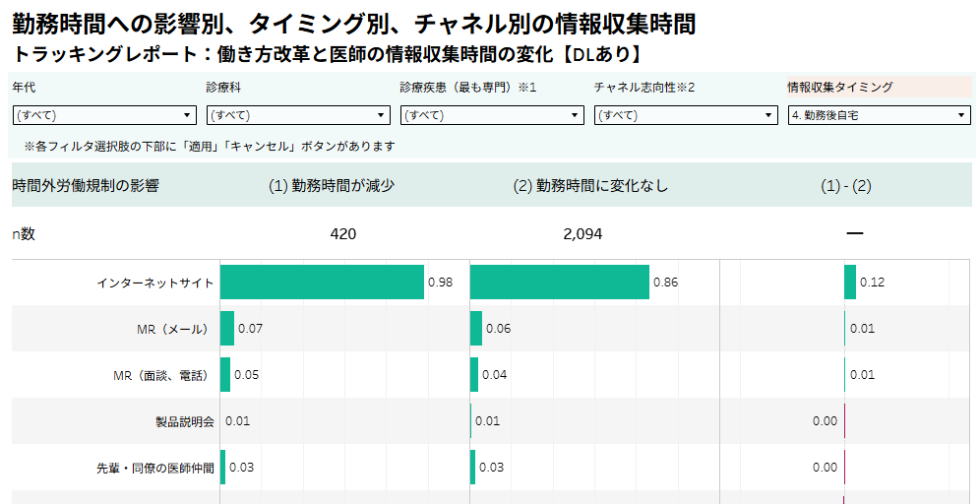
Task: Click the MR（メール） difference value 0.01
Action: click(863, 328)
